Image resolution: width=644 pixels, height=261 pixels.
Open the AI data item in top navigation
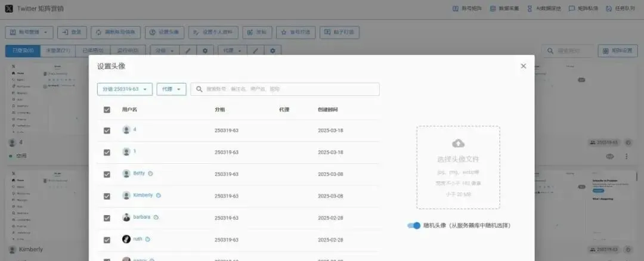544,8
